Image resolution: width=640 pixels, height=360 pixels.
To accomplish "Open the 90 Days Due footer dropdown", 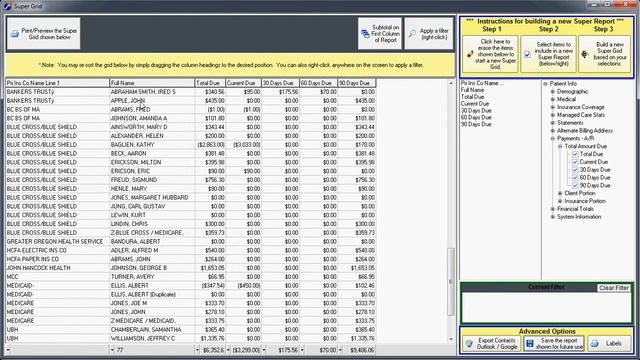I will click(x=340, y=350).
